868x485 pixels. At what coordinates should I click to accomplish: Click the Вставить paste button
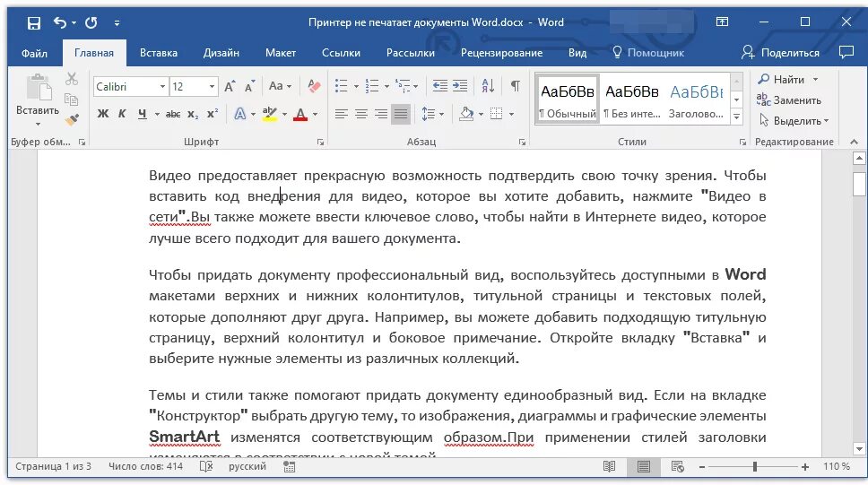38,100
